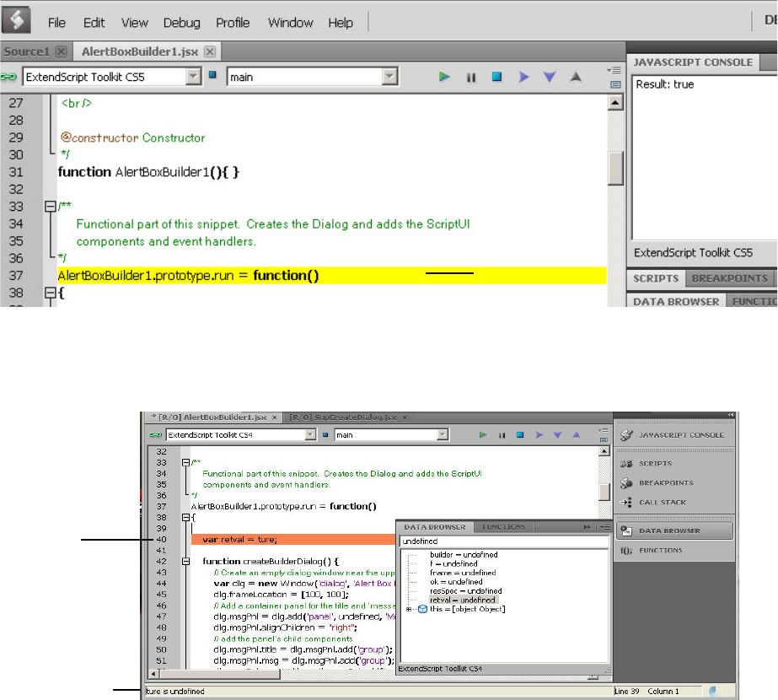Select 'builder = undefined' in Data Browser list
The image size is (778, 700).
464,555
